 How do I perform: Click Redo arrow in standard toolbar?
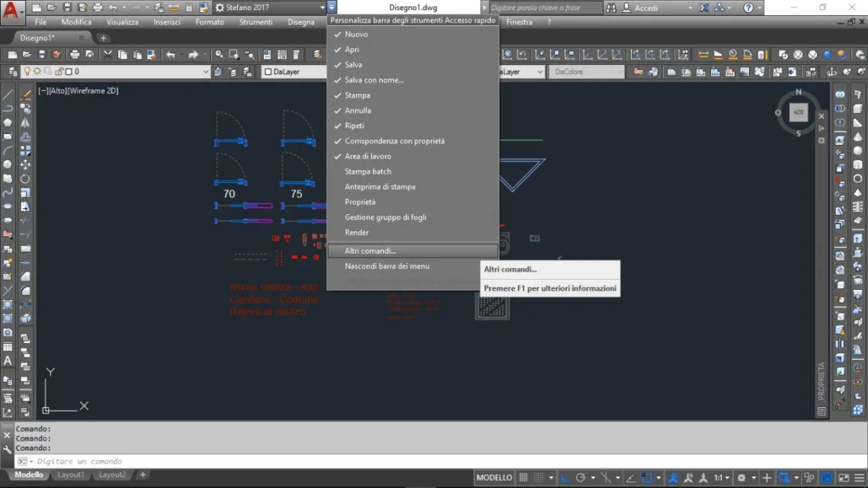point(193,54)
